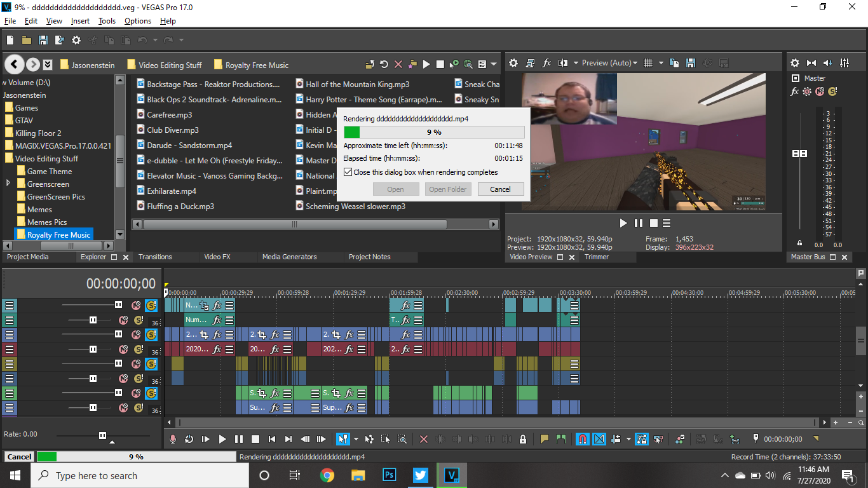Toggle the Lock Envelopes to Events button
Viewport: 868px width, 488px height.
pyautogui.click(x=641, y=439)
